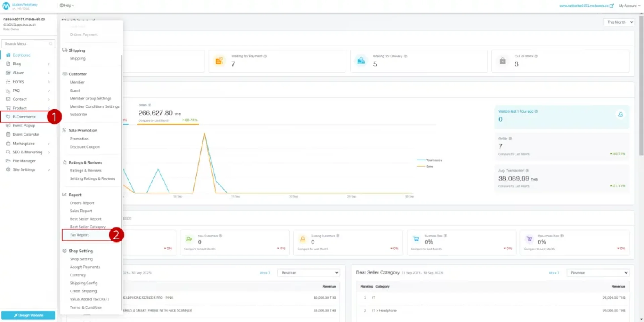Open Best Seller Category Revenue dropdown
The width and height of the screenshot is (644, 322).
coord(598,273)
